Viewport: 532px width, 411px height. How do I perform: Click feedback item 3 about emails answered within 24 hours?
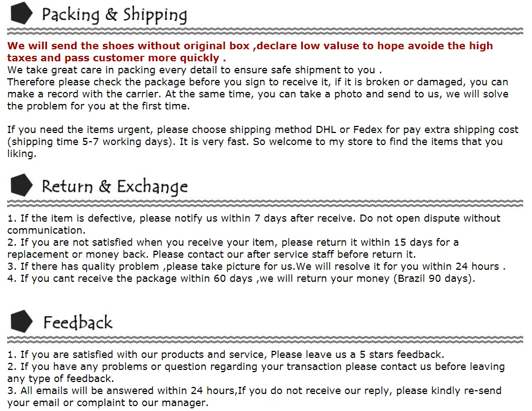[x=254, y=396]
